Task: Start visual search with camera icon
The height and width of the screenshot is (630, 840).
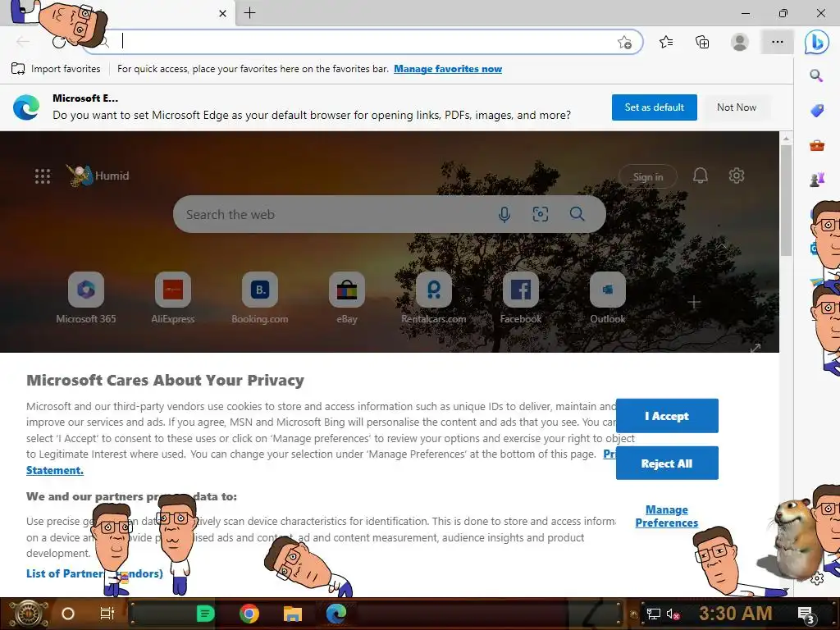Action: point(540,214)
